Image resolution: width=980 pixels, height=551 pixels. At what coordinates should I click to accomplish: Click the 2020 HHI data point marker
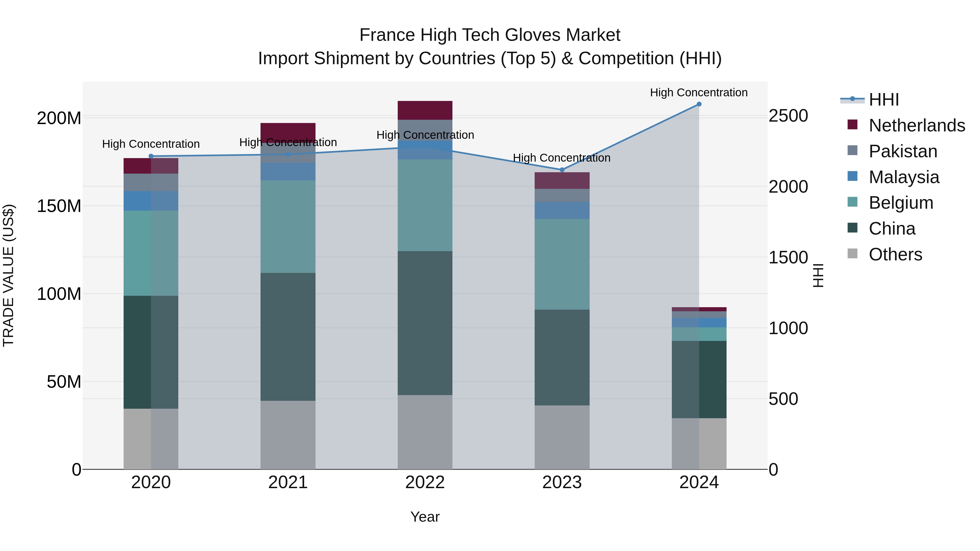(x=151, y=156)
